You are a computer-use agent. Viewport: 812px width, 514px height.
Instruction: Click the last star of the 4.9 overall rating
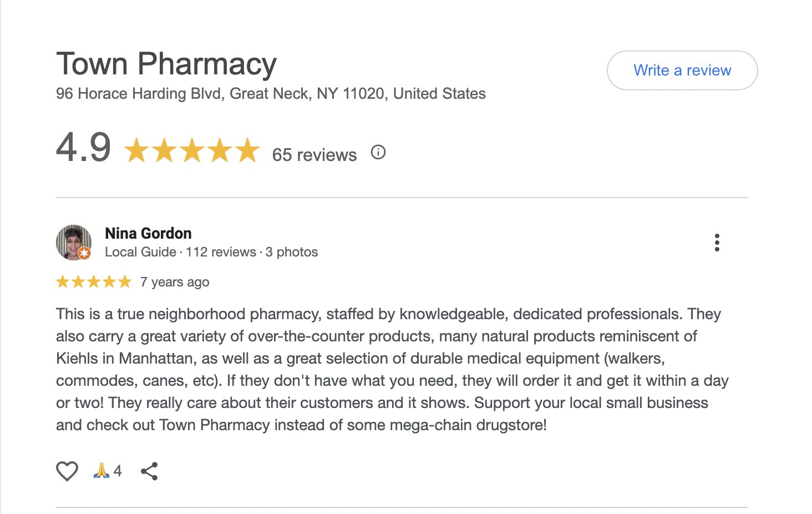pos(247,150)
